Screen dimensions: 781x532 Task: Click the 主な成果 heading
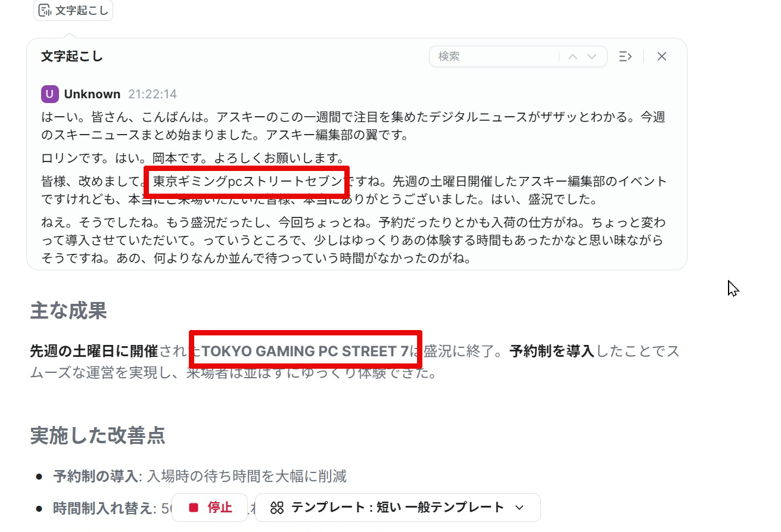coord(69,310)
